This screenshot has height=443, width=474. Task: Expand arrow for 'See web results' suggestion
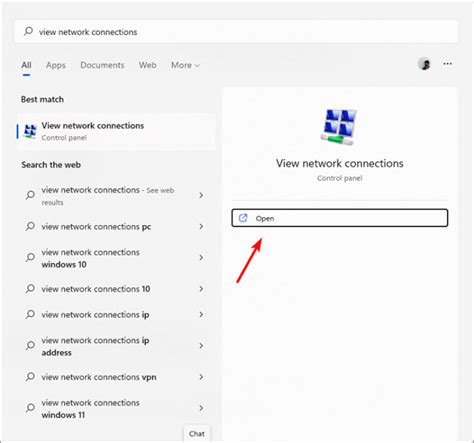(201, 195)
